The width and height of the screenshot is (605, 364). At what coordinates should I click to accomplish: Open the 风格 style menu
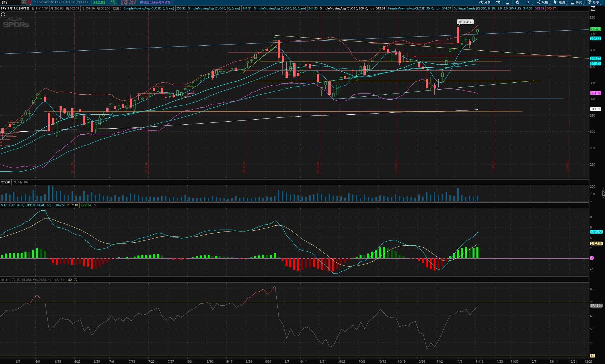coord(542,2)
